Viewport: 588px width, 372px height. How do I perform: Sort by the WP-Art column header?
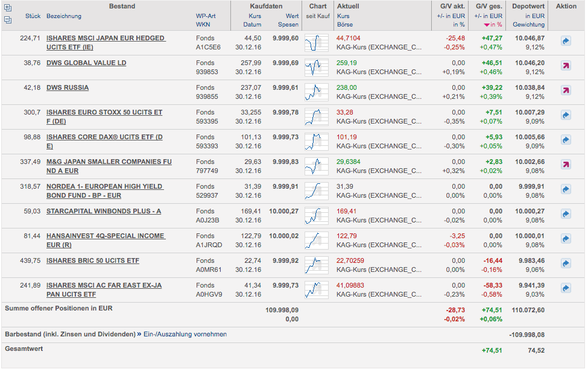click(206, 16)
